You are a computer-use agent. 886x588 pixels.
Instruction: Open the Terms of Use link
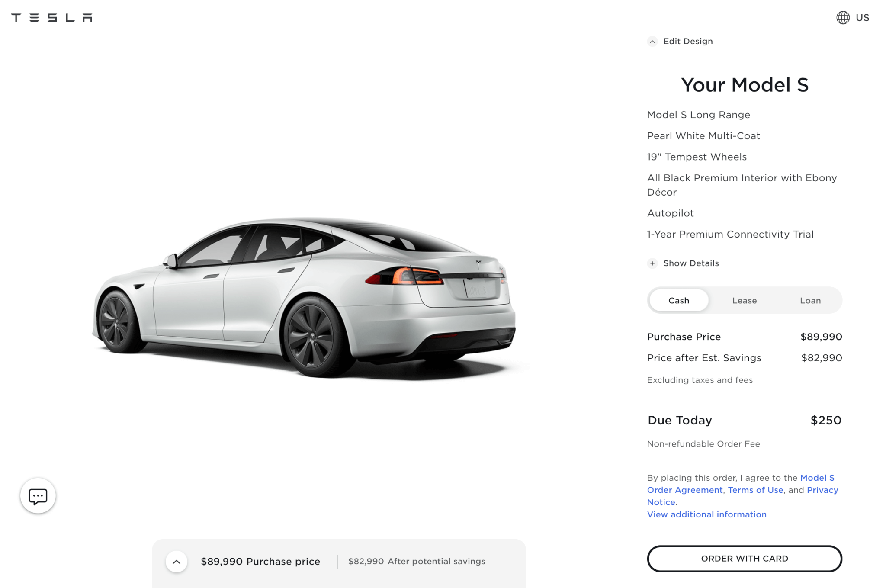755,490
